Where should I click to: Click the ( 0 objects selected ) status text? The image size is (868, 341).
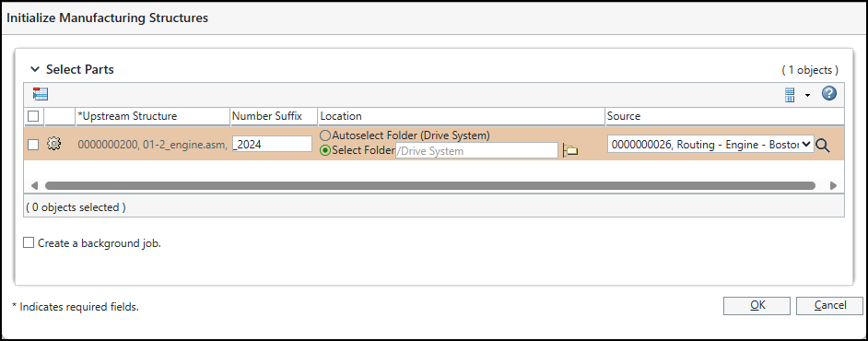point(76,207)
